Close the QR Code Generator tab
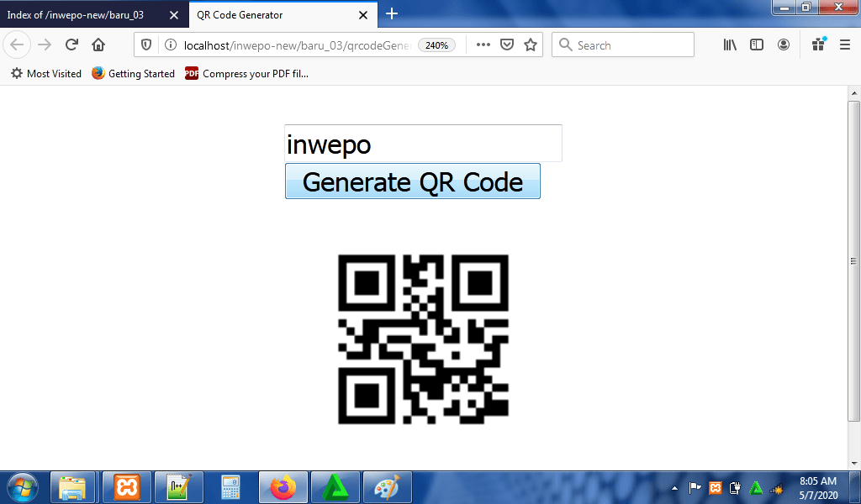The image size is (861, 504). (x=363, y=15)
